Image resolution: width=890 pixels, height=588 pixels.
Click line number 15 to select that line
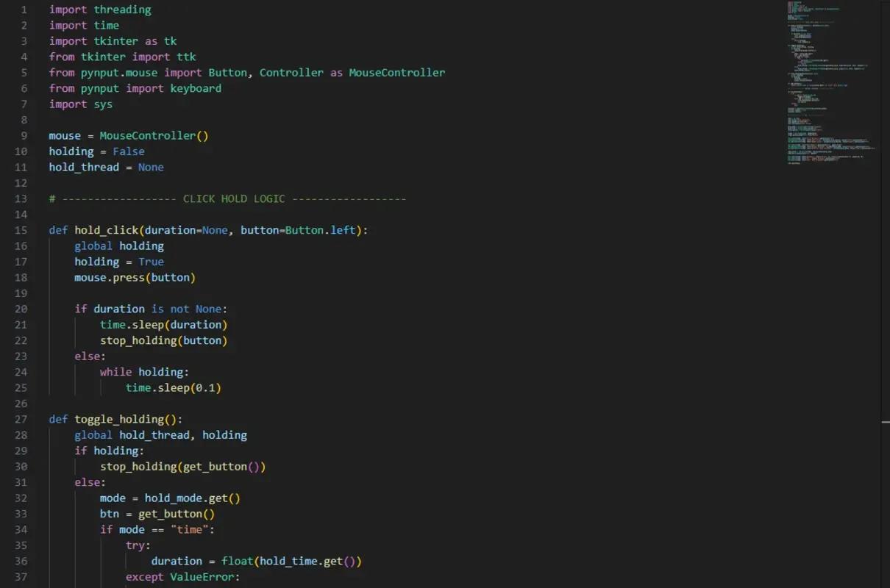[21, 230]
